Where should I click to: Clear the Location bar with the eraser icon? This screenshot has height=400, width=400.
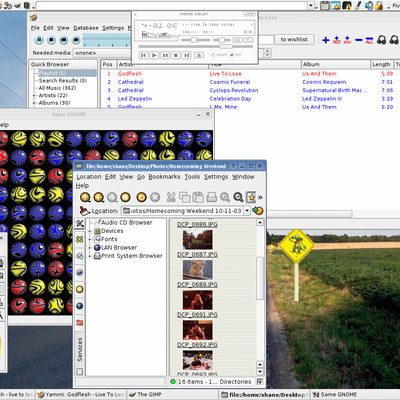click(x=85, y=211)
